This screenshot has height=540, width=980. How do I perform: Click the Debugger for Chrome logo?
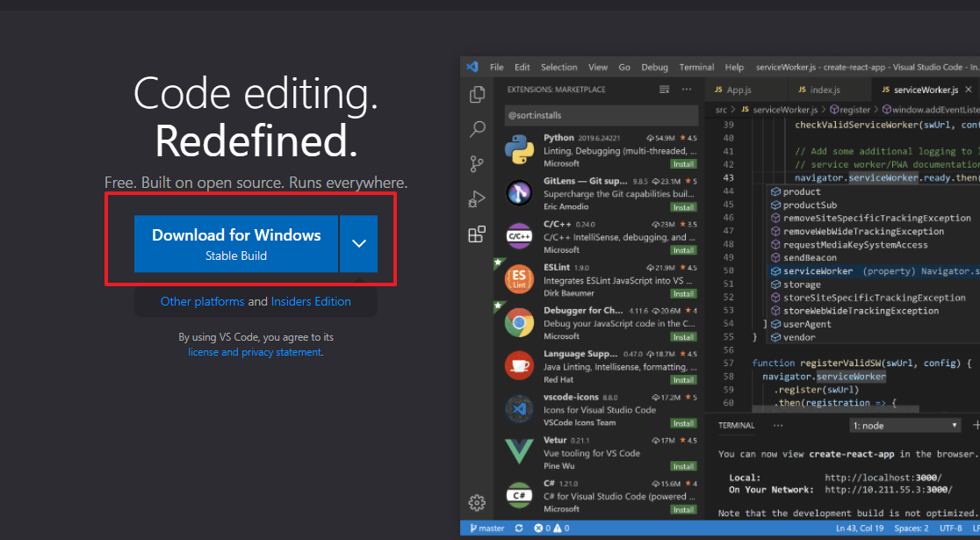pos(519,322)
